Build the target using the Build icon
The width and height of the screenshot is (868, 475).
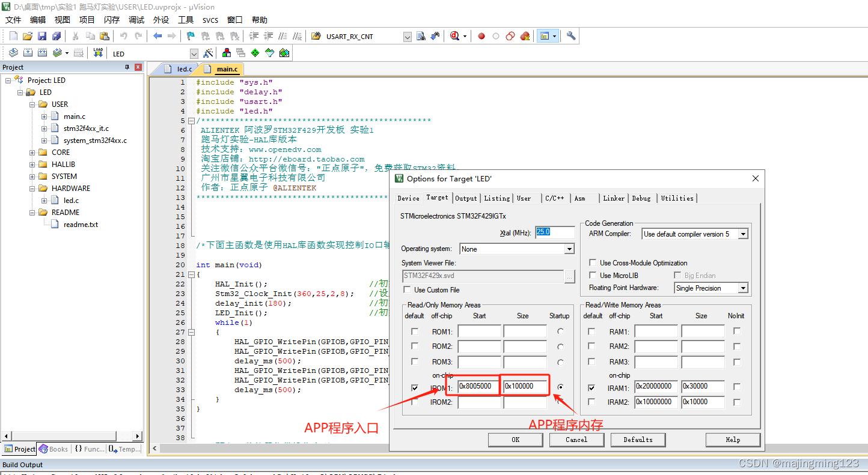[28, 52]
